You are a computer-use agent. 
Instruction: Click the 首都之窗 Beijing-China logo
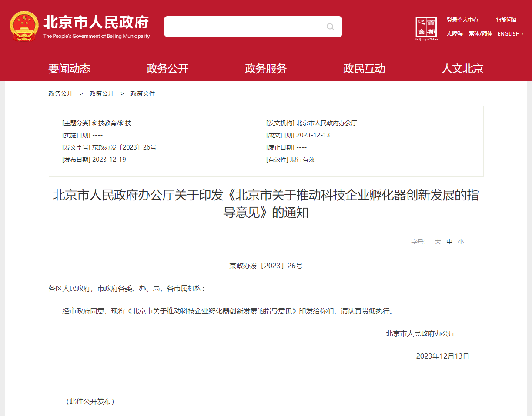pos(426,29)
